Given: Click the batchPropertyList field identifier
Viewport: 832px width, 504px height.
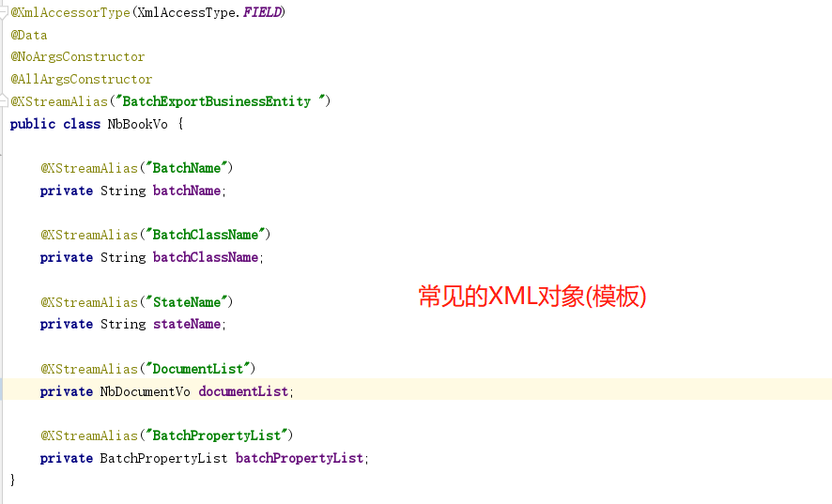Looking at the screenshot, I should pyautogui.click(x=300, y=458).
